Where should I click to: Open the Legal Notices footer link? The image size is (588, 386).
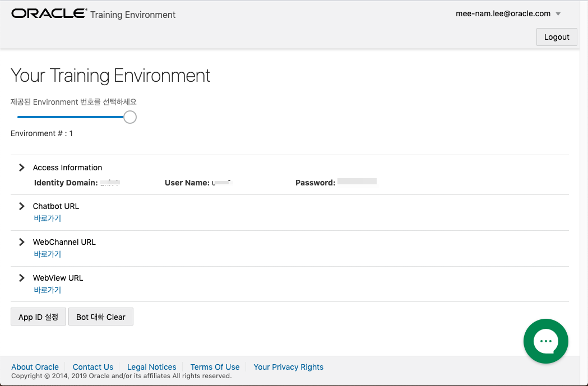coord(151,367)
